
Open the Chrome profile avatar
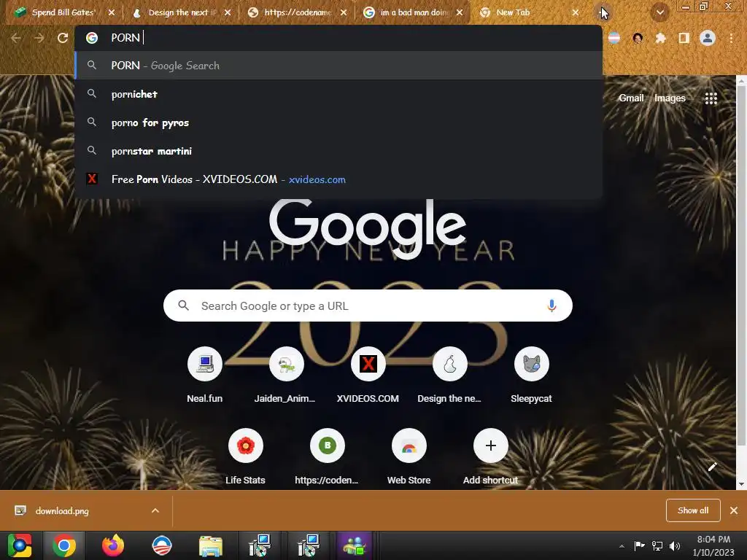[x=708, y=38]
